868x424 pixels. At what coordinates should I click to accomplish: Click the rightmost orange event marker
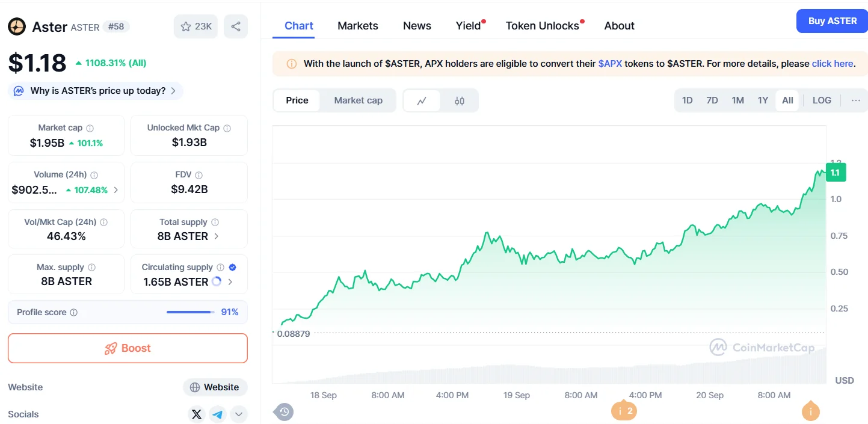click(810, 411)
